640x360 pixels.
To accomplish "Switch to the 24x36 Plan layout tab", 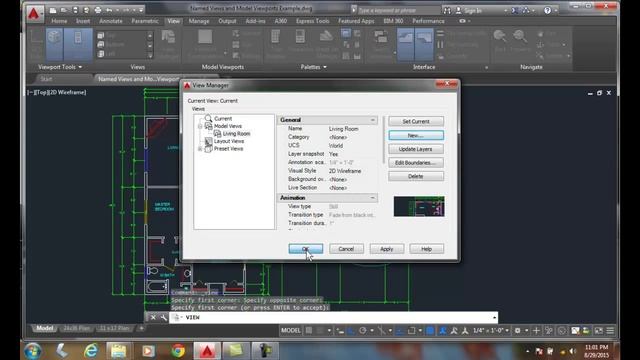I will point(76,328).
